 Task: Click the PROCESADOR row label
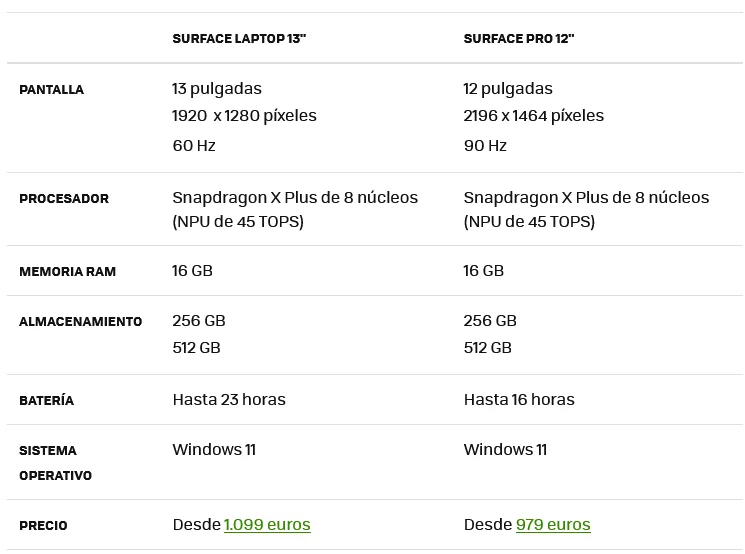coord(64,199)
